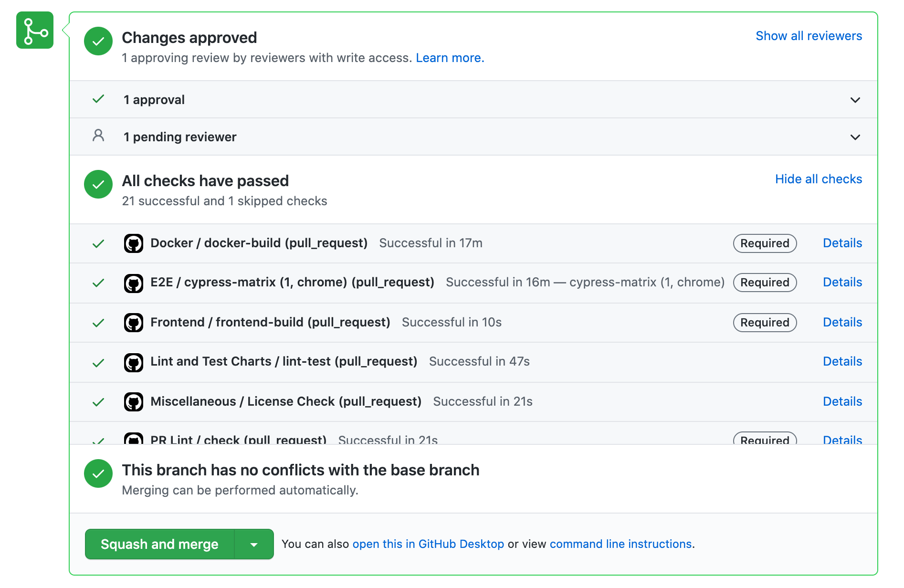Click the GitHub Actions icon for Frontend frontend-build
904x588 pixels.
coord(134,322)
